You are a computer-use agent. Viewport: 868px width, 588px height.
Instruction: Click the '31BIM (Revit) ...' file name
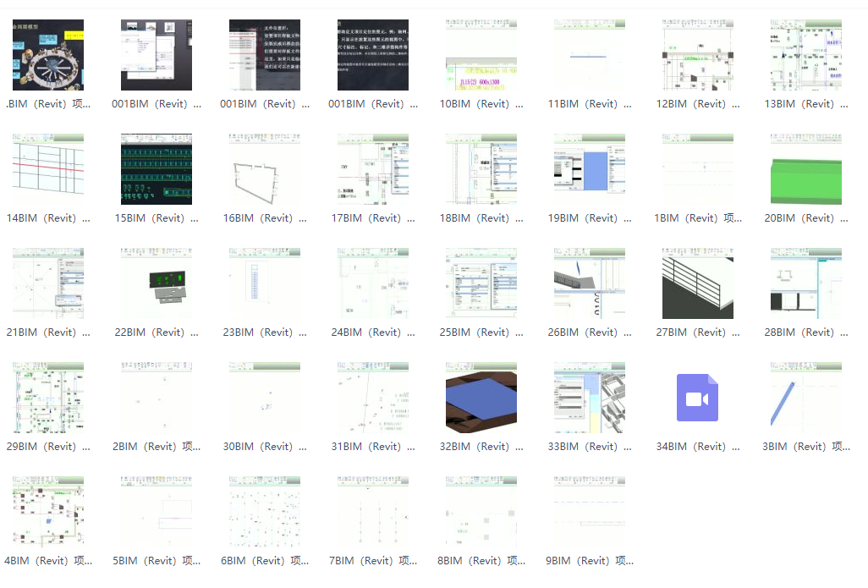point(373,446)
